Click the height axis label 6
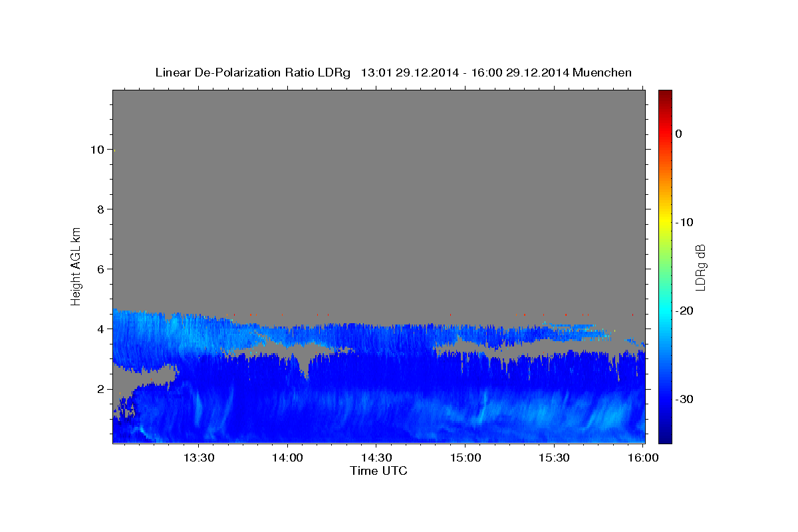The image size is (798, 532). (x=101, y=269)
